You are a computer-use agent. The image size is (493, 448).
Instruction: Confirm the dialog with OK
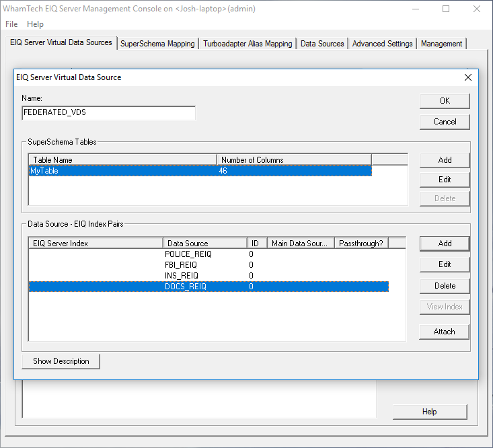click(x=445, y=101)
